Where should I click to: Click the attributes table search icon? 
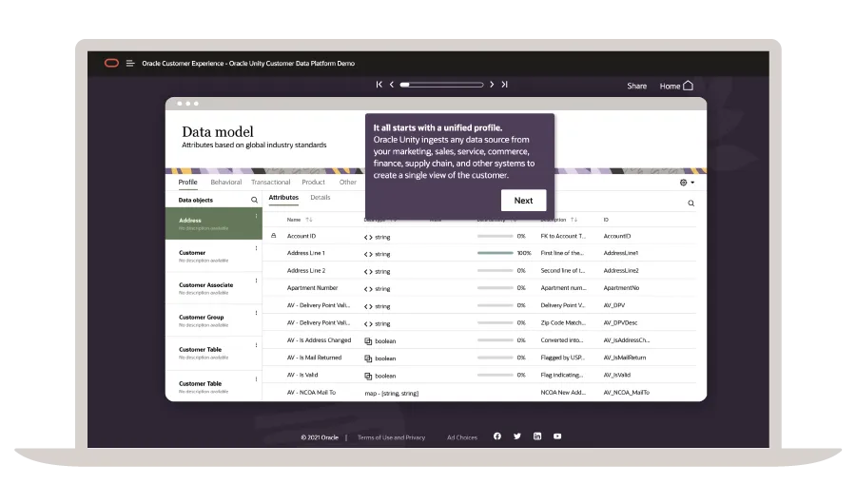pos(691,203)
